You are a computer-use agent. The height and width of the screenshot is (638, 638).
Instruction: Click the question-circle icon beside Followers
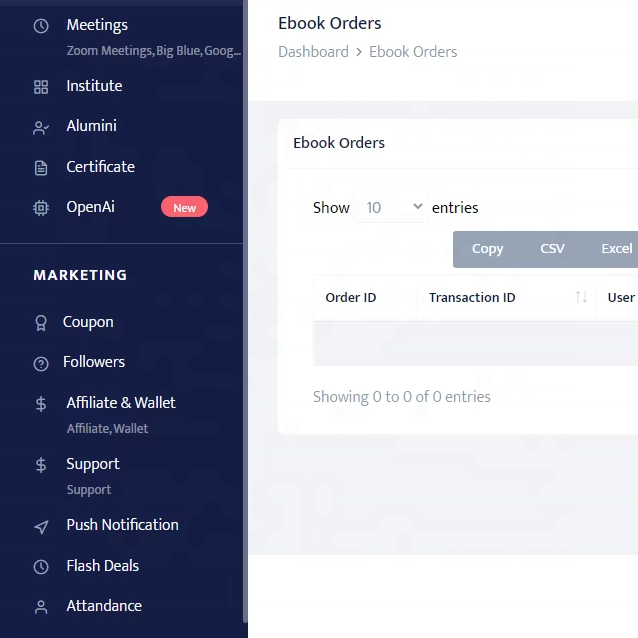[x=41, y=363]
